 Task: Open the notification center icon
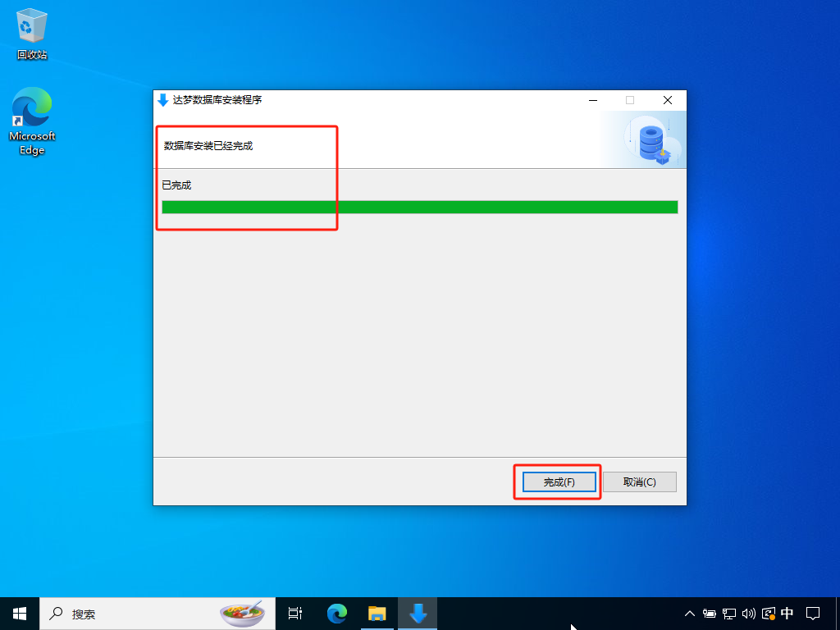tap(813, 614)
